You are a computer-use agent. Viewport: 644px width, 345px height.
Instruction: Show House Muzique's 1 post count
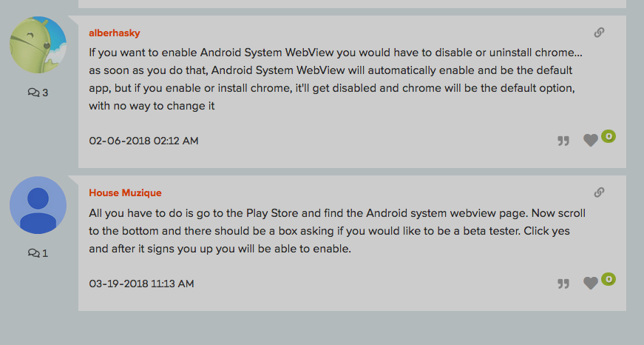pos(38,253)
